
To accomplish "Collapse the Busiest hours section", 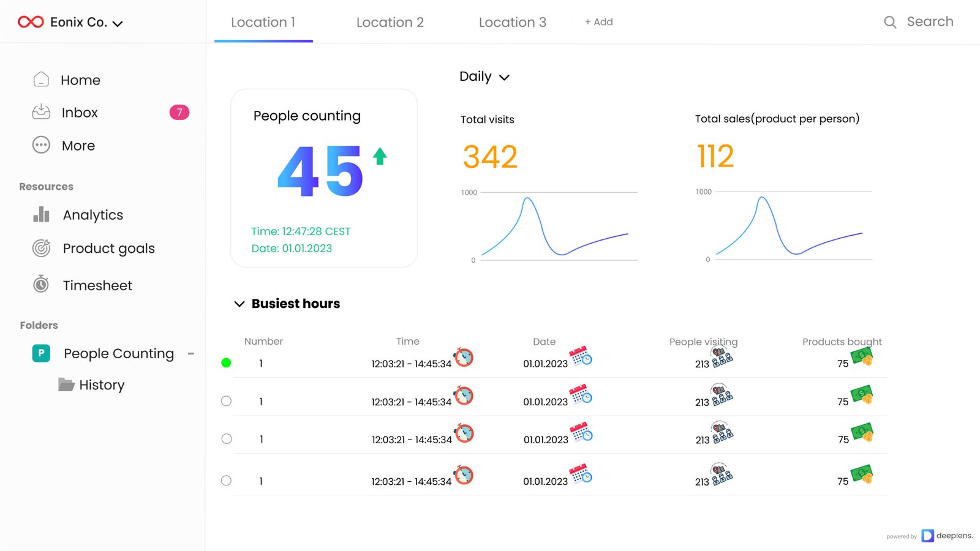I will coord(239,304).
